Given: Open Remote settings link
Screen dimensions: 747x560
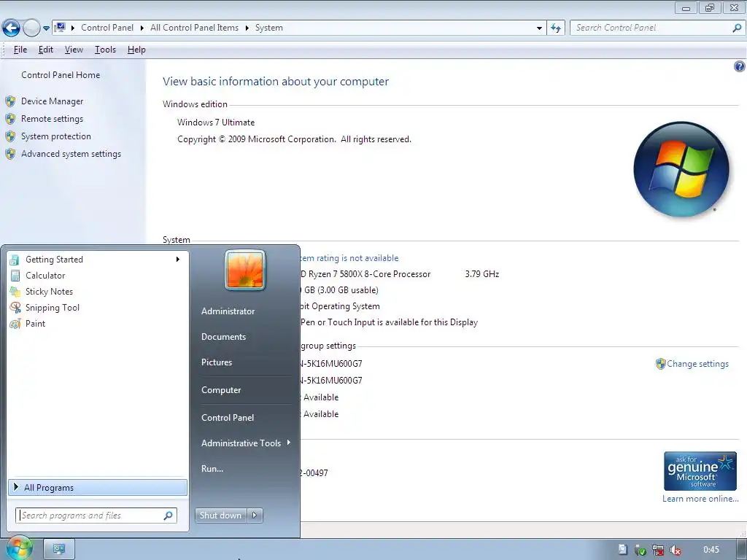Looking at the screenshot, I should [52, 119].
